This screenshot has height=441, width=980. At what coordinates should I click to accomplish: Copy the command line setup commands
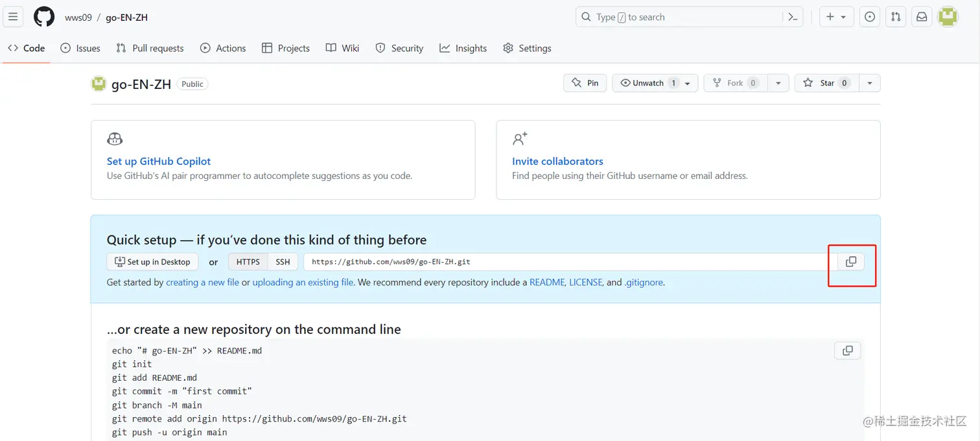tap(848, 351)
